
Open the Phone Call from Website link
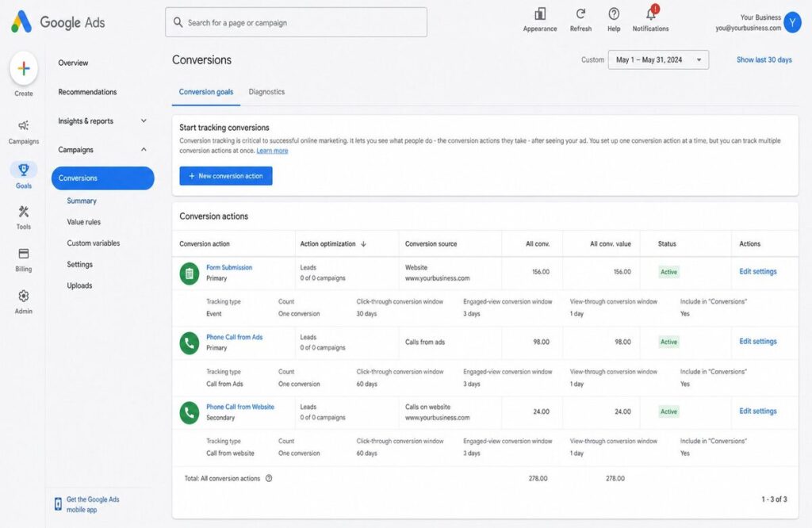(240, 407)
